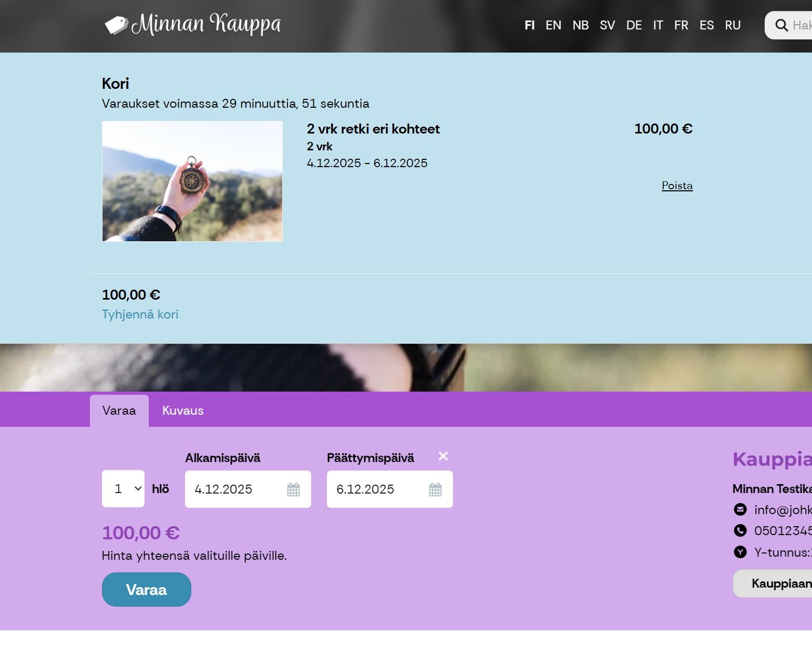Image resolution: width=812 pixels, height=666 pixels.
Task: Click the Y-tunnus business ID icon
Action: 740,552
